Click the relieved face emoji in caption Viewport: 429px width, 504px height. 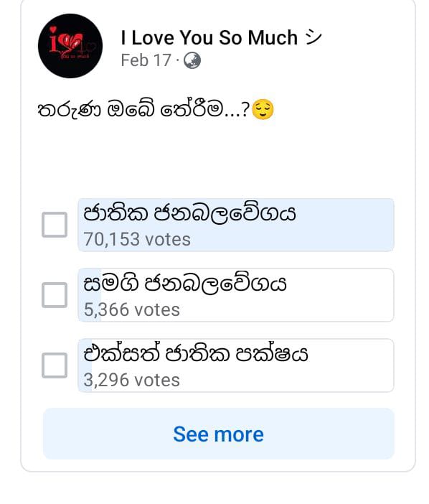[x=263, y=110]
